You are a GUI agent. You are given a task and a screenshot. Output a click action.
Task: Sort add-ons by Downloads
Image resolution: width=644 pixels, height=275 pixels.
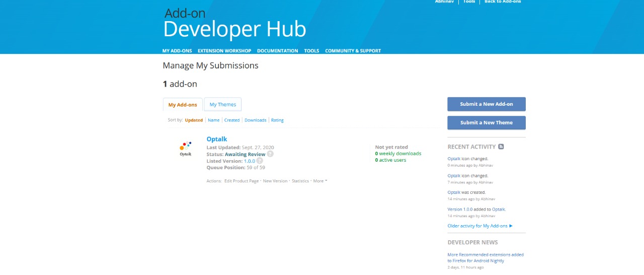(256, 120)
